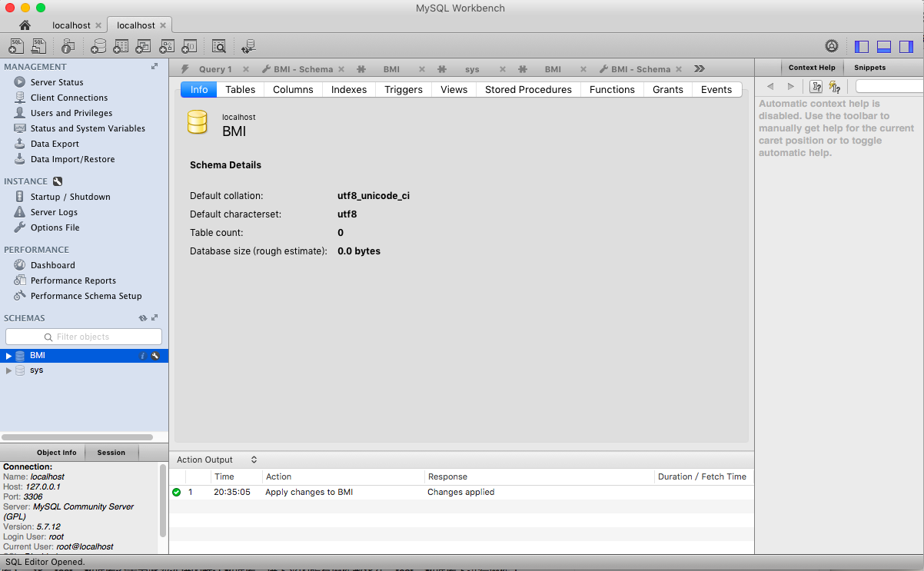Switch to the Query 1 tab
Image resolution: width=924 pixels, height=571 pixels.
point(214,69)
